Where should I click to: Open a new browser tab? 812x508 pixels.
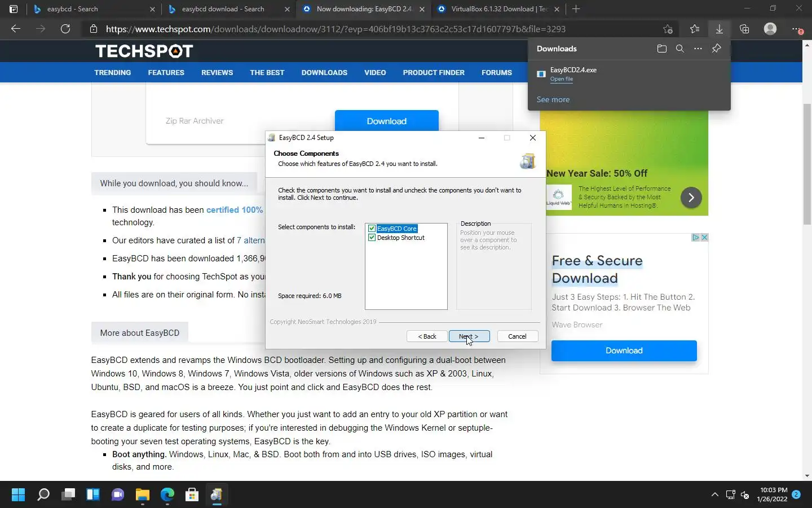click(576, 9)
